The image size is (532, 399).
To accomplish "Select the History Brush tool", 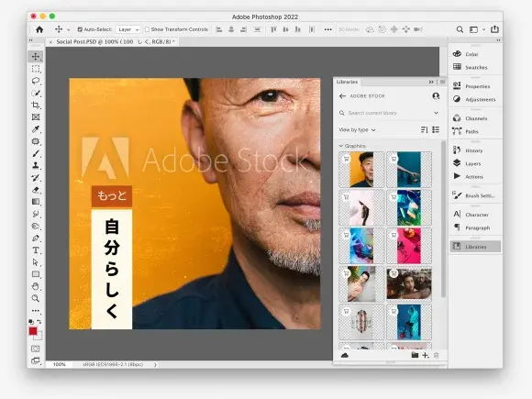I will tap(36, 177).
